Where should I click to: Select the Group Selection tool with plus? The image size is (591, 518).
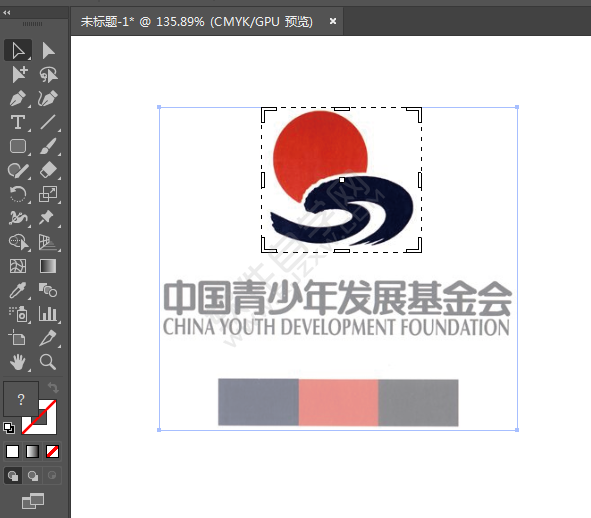coord(19,74)
